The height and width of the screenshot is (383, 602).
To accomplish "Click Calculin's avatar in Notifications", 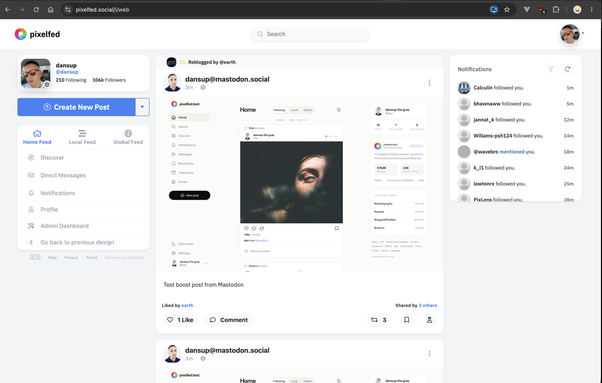I will click(x=464, y=88).
